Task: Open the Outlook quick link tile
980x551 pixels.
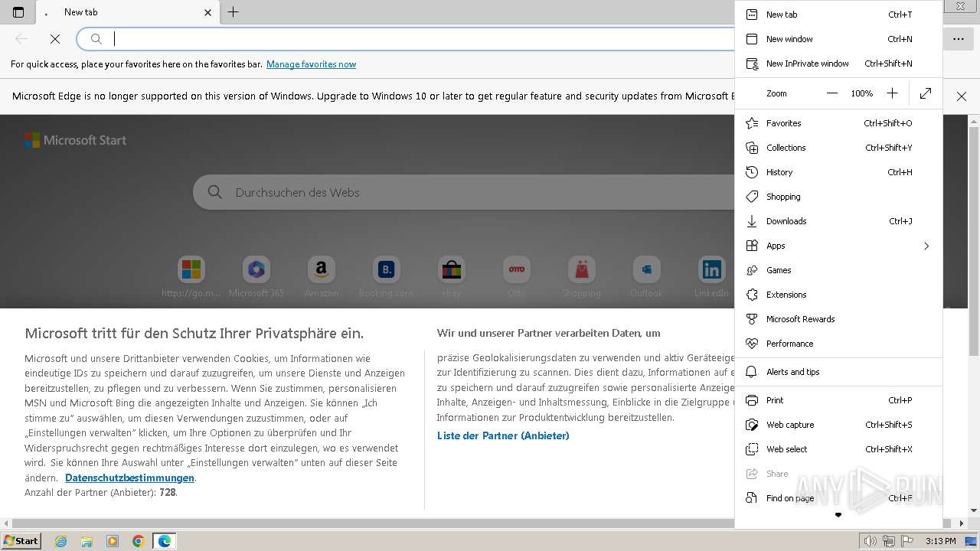Action: [x=646, y=276]
